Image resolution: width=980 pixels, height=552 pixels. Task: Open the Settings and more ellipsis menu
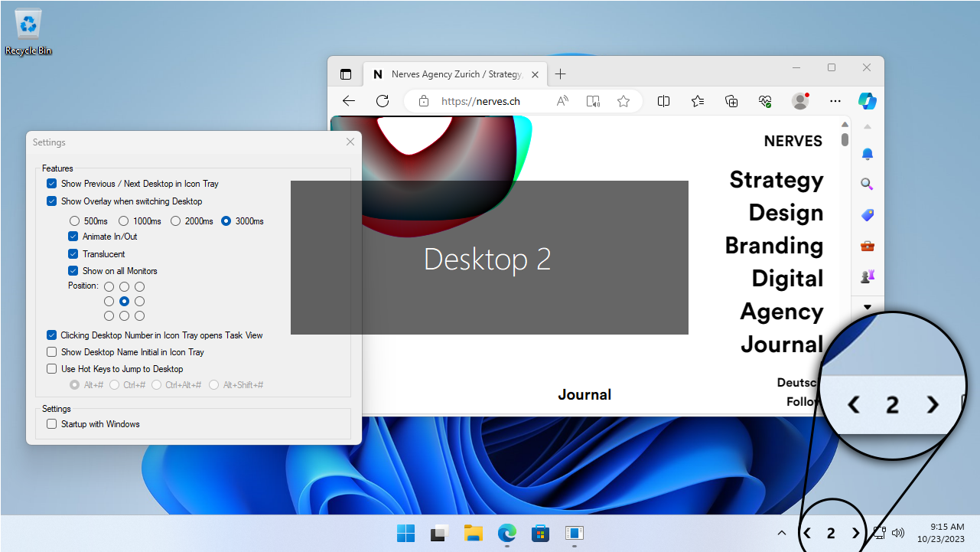(x=835, y=100)
